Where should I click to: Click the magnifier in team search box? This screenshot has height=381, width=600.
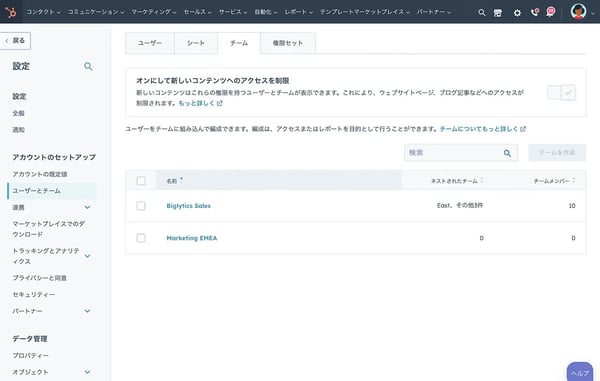(x=507, y=153)
